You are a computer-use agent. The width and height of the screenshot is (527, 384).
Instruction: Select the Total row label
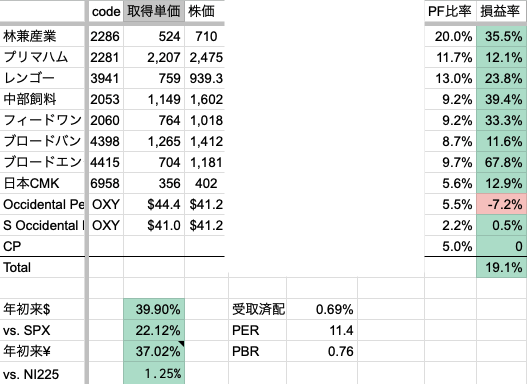tap(42, 267)
